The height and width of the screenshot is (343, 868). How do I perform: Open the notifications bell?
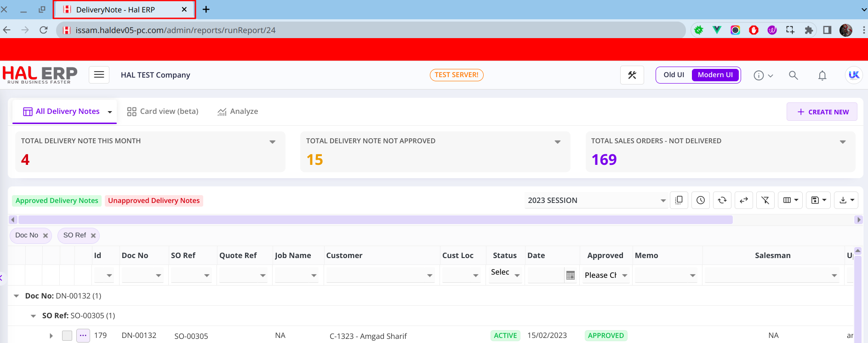tap(822, 75)
